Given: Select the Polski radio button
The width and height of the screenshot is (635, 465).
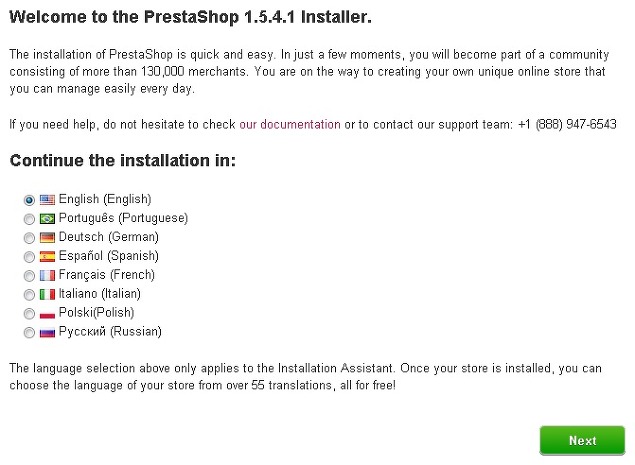Looking at the screenshot, I should [29, 314].
